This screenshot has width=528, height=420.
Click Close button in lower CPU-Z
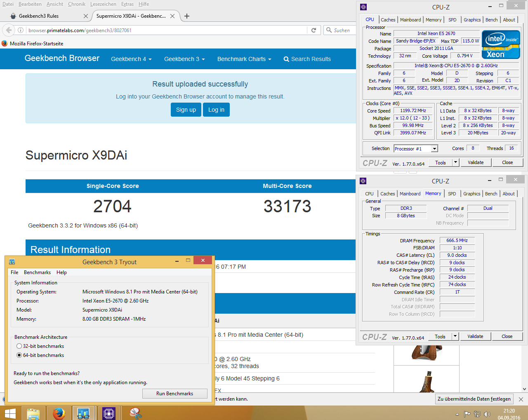pos(507,336)
